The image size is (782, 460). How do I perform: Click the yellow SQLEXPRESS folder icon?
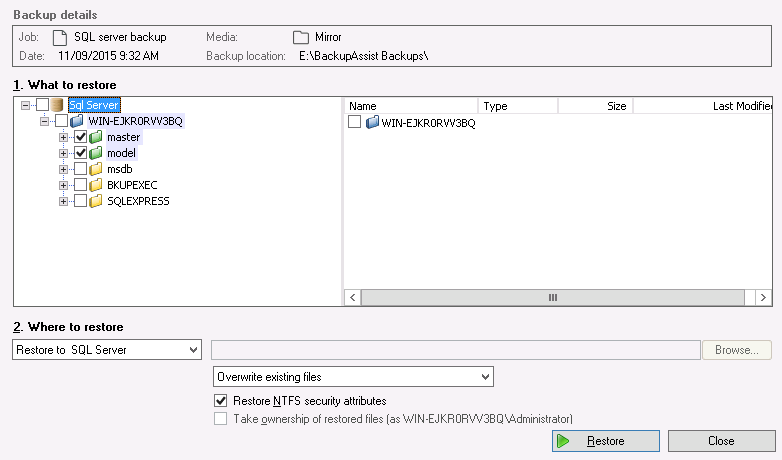[96, 201]
